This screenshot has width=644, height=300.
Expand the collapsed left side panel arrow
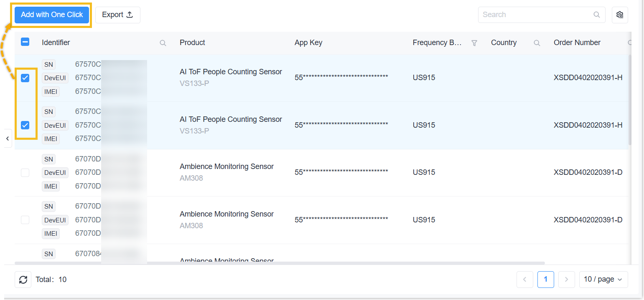tap(8, 139)
